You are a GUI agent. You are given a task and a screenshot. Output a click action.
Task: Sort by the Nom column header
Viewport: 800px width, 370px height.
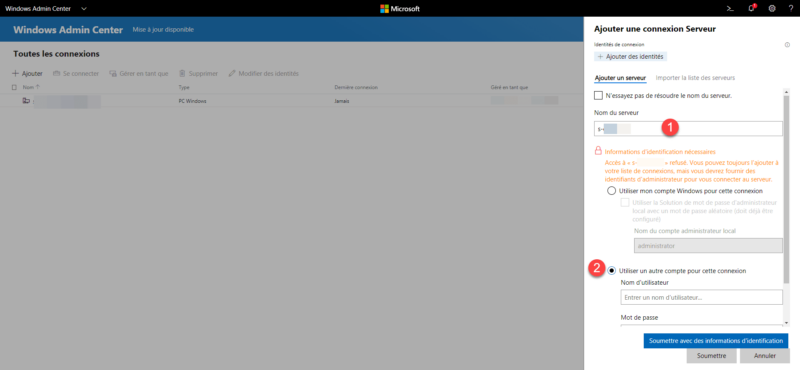(31, 88)
